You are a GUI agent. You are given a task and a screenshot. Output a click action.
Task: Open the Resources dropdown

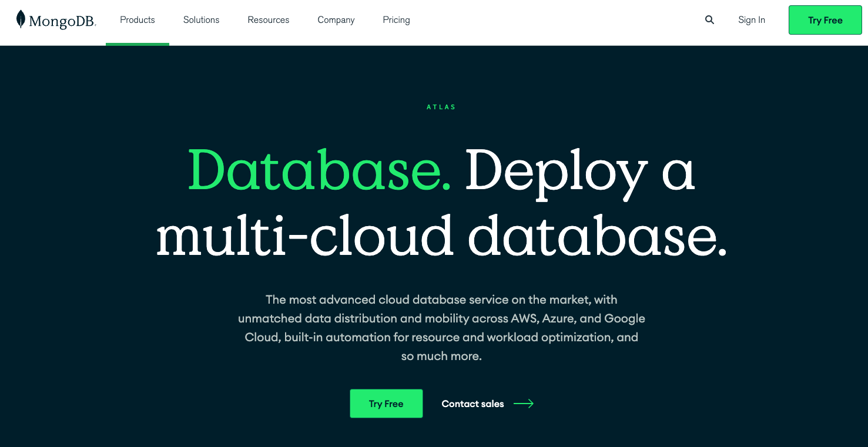tap(268, 19)
